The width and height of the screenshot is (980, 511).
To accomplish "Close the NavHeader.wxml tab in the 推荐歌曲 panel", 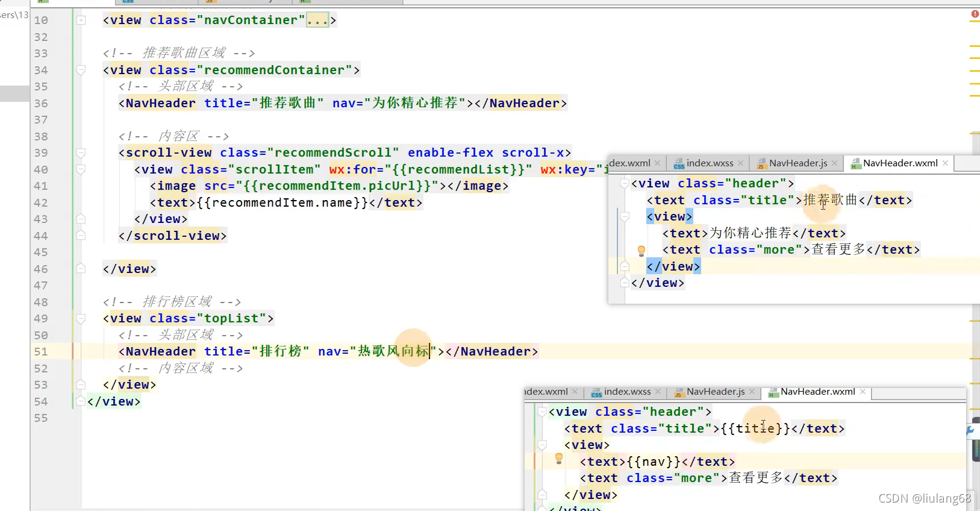I will point(946,163).
